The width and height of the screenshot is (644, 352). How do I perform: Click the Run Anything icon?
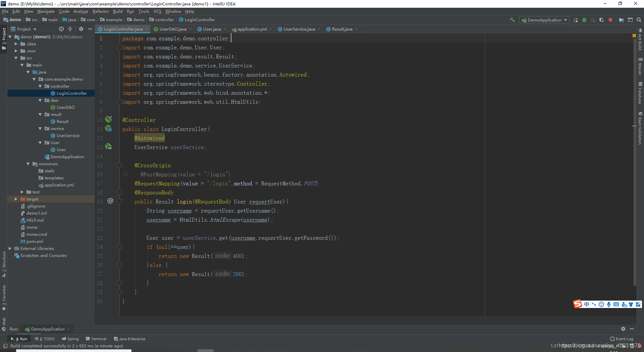pyautogui.click(x=630, y=20)
